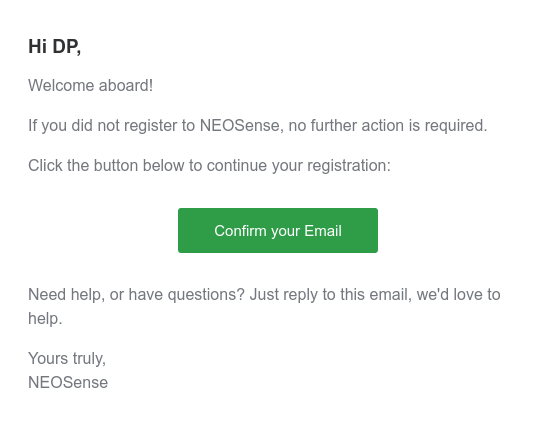Image resolution: width=546 pixels, height=445 pixels.
Task: Click the 'Welcome aboard!' text
Action: pos(91,85)
